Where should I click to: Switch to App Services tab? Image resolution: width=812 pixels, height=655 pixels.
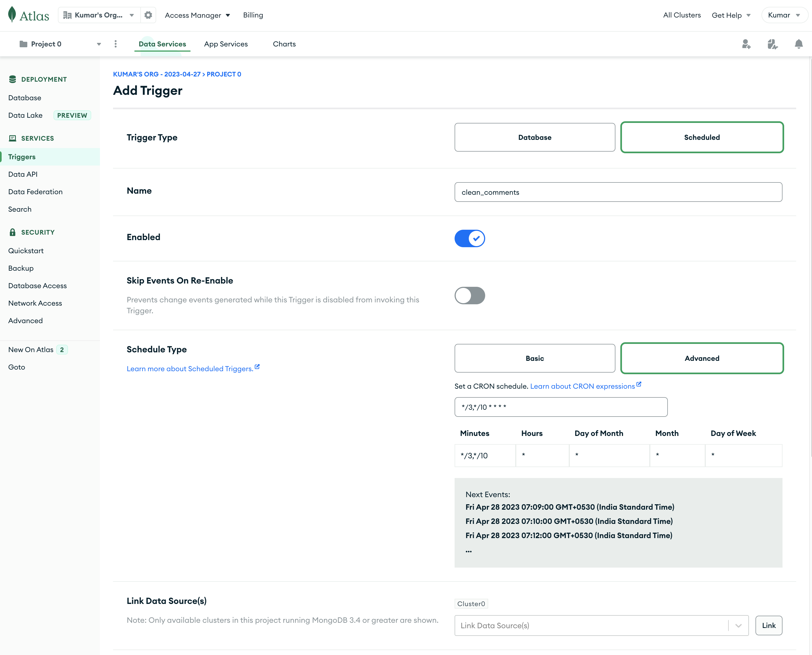(226, 44)
